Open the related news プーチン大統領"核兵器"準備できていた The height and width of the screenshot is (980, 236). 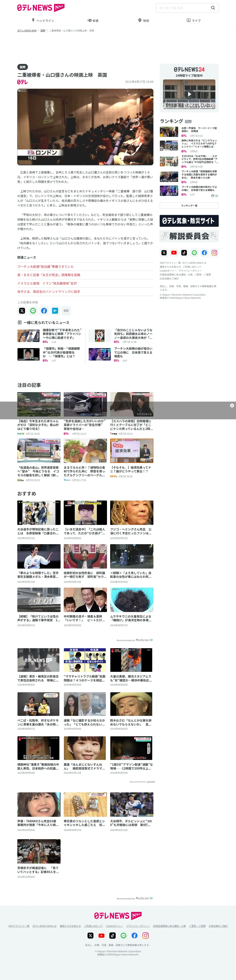[x=46, y=267]
